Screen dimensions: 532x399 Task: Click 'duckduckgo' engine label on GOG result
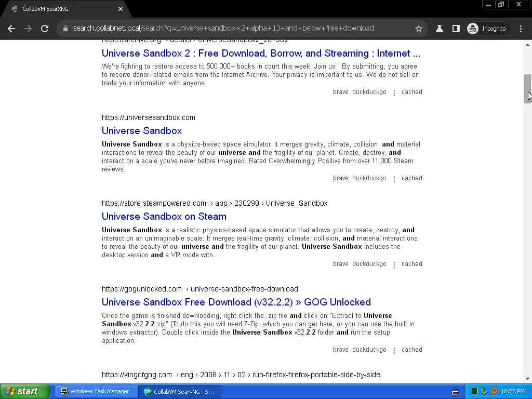[369, 350]
